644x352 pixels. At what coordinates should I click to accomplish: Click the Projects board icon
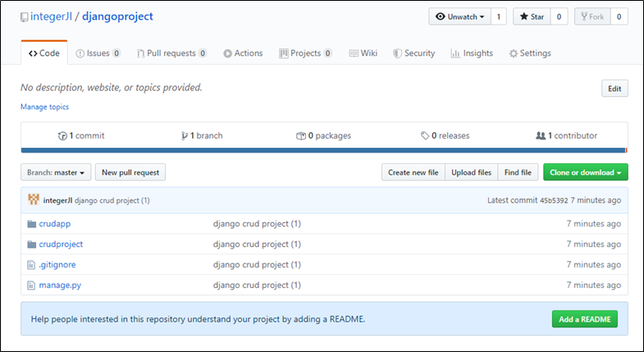pos(283,53)
